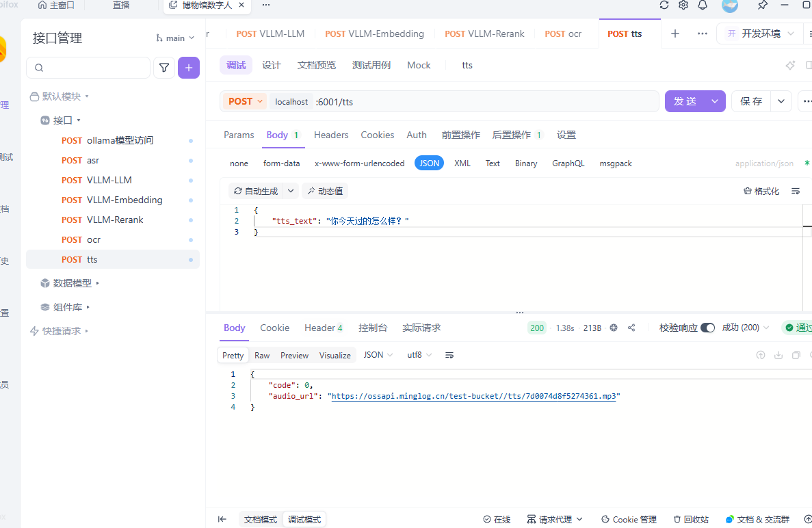
Task: Click the share icon in response status
Action: click(631, 328)
